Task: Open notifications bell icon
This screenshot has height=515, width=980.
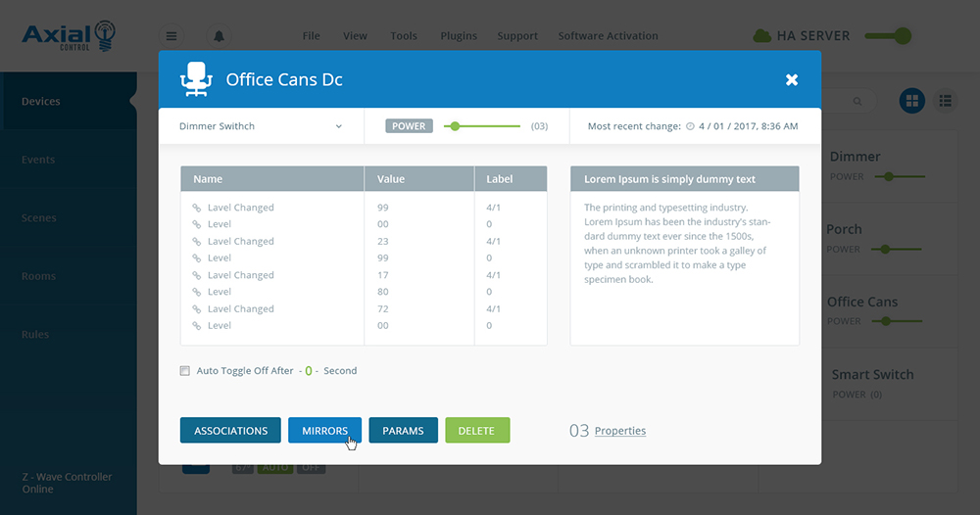Action: tap(219, 36)
